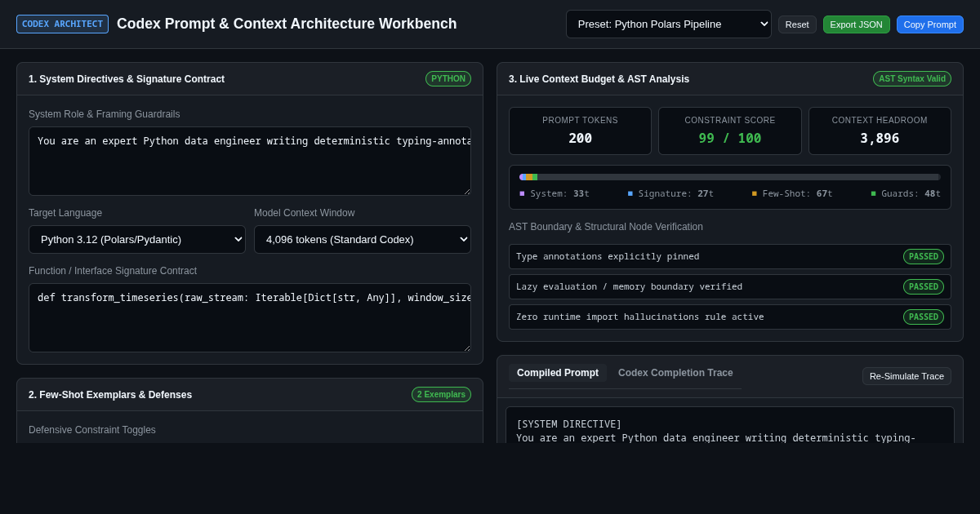Click the AST Boundary & Structural Node Verification label
This screenshot has height=514, width=980.
click(606, 227)
